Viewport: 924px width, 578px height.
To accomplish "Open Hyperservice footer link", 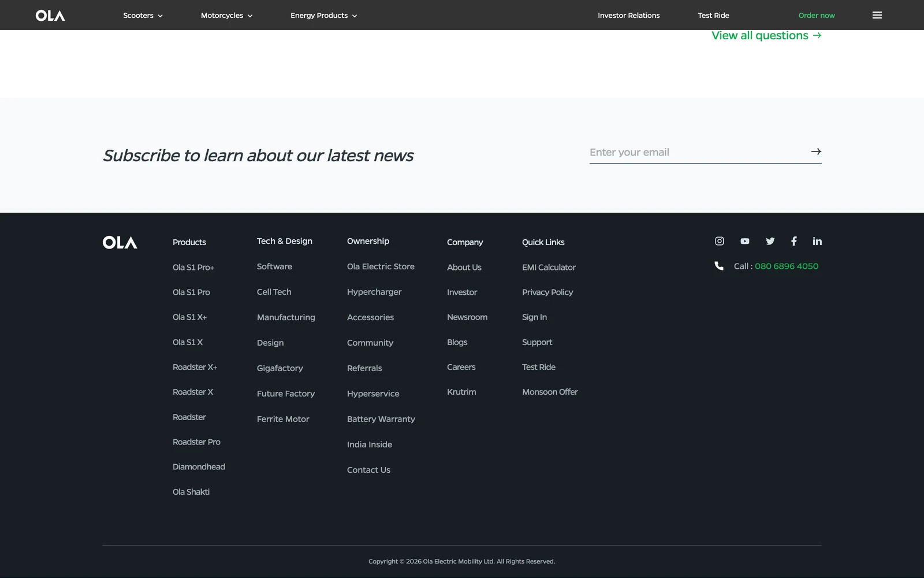I will point(373,394).
